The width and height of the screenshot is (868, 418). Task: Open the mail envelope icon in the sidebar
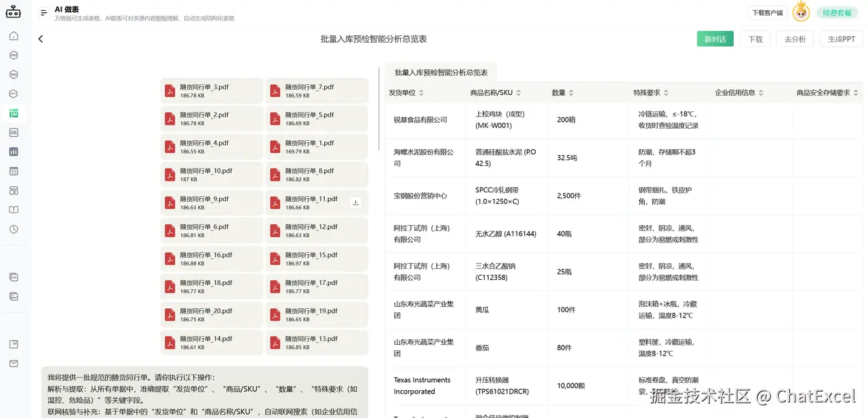(x=14, y=364)
